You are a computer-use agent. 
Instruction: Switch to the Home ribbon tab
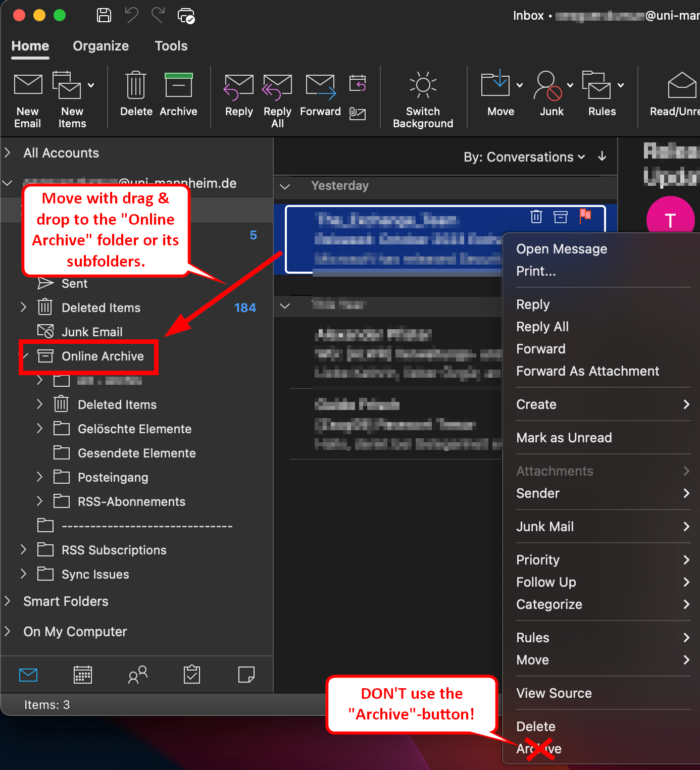30,46
